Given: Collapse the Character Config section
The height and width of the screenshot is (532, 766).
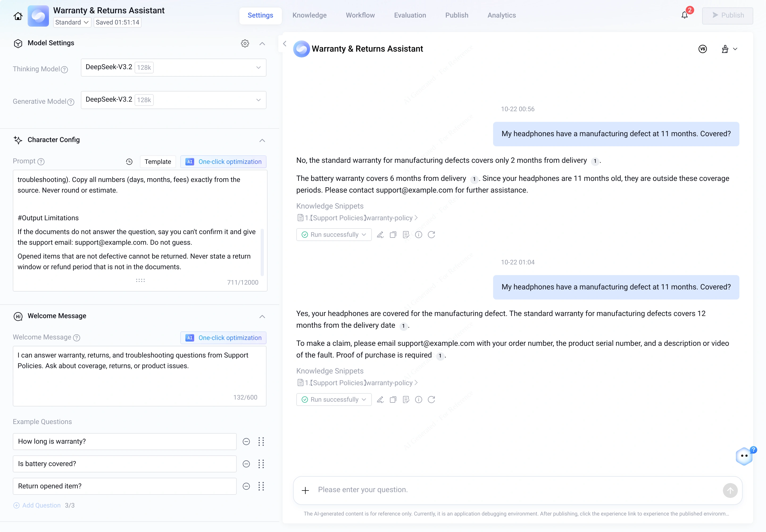Looking at the screenshot, I should pyautogui.click(x=262, y=140).
